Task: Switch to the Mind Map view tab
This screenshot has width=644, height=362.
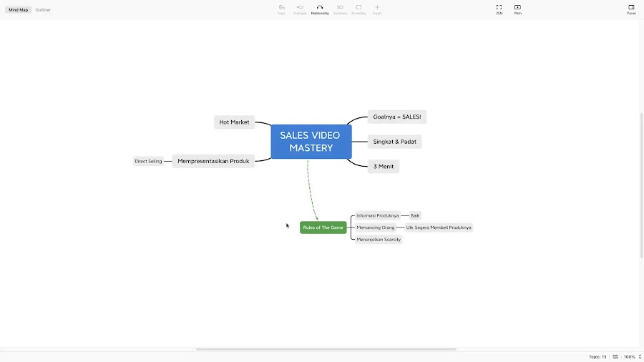Action: click(18, 10)
